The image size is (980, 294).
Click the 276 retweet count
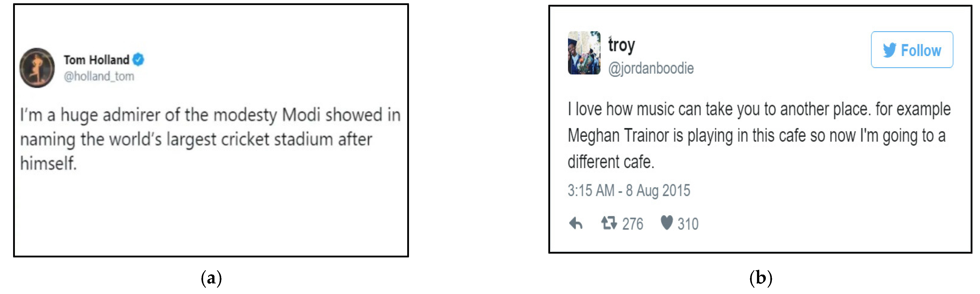tap(632, 224)
